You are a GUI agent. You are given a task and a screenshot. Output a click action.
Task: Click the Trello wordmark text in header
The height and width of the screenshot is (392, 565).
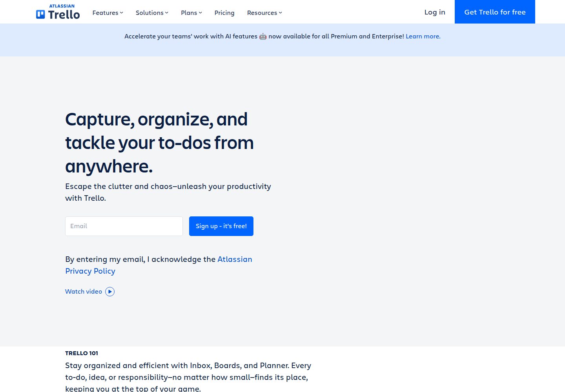64,15
